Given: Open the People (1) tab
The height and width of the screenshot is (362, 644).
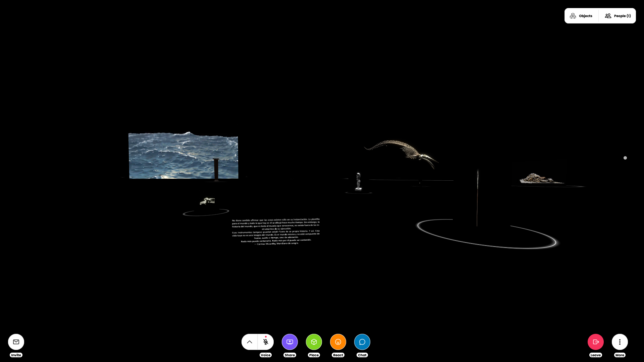Looking at the screenshot, I should click(x=618, y=16).
